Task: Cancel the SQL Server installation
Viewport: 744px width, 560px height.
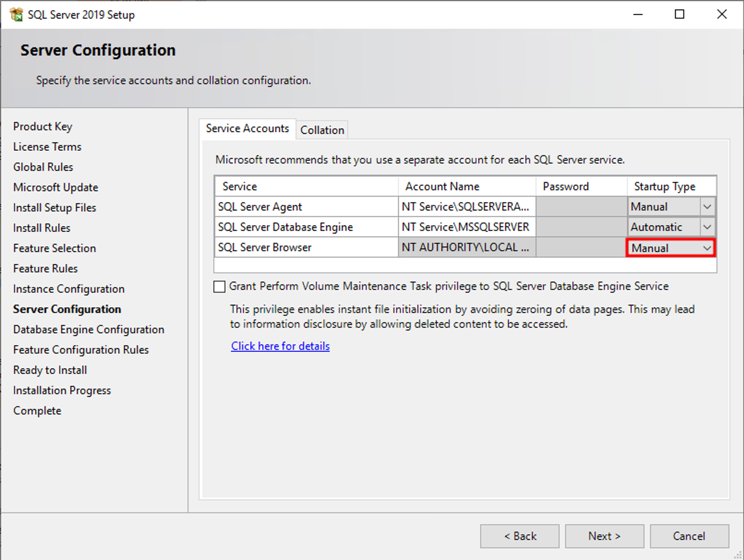Action: coord(689,536)
